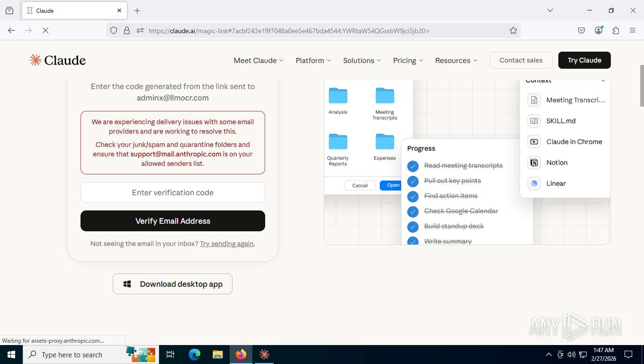Screen dimensions: 644x364
Task: Click the site security padlock icon
Action: (127, 30)
